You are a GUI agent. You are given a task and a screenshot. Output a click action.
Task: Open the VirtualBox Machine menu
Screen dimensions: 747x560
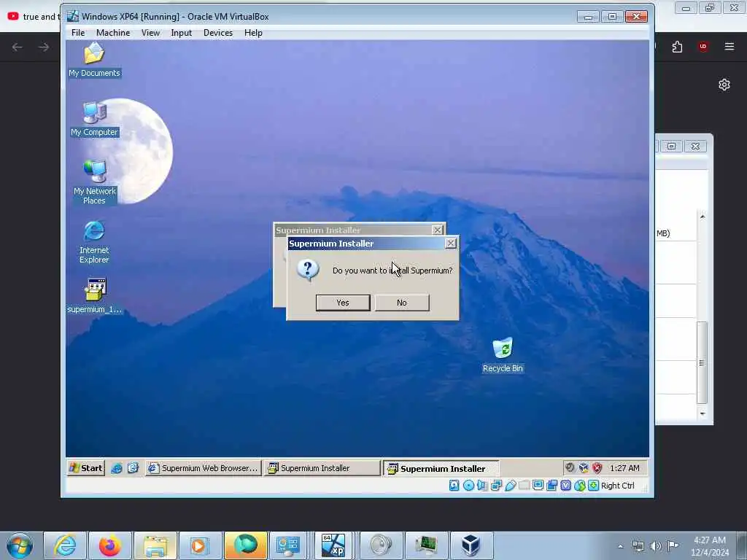point(113,33)
